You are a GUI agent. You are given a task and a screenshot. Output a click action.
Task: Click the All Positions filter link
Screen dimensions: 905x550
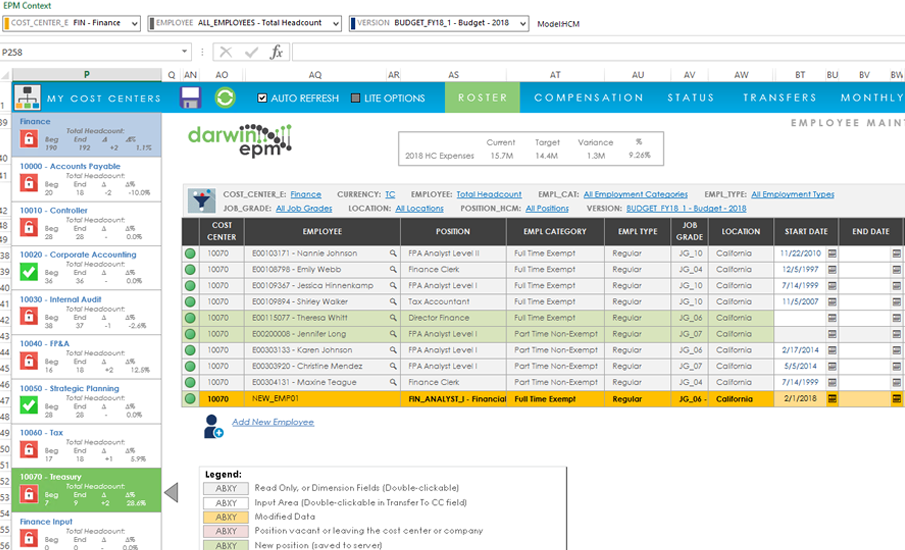coord(547,208)
